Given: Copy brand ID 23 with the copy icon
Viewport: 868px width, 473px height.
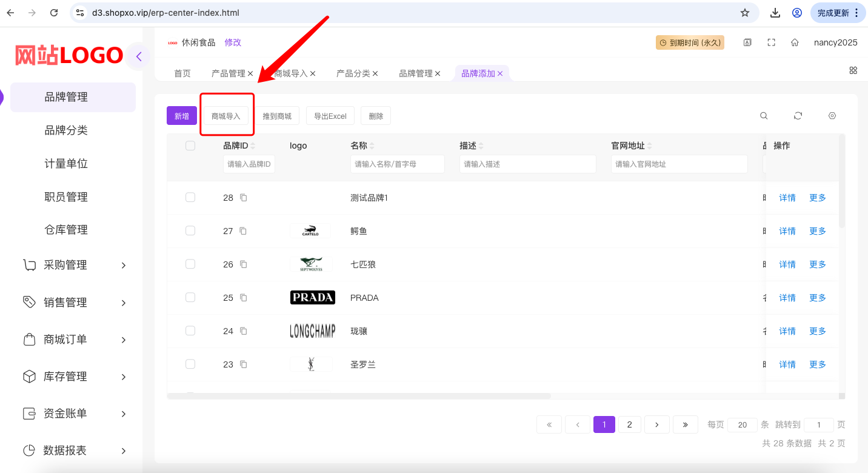Looking at the screenshot, I should [x=244, y=364].
